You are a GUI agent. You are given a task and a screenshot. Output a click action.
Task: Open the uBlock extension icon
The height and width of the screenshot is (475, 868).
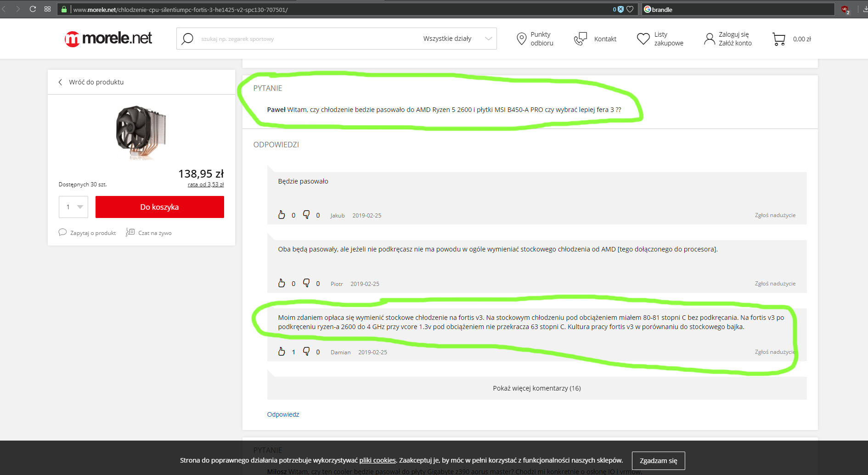(x=845, y=9)
